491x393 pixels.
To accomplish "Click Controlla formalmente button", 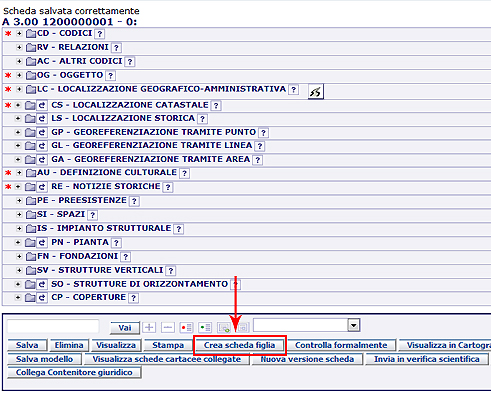I will point(341,345).
